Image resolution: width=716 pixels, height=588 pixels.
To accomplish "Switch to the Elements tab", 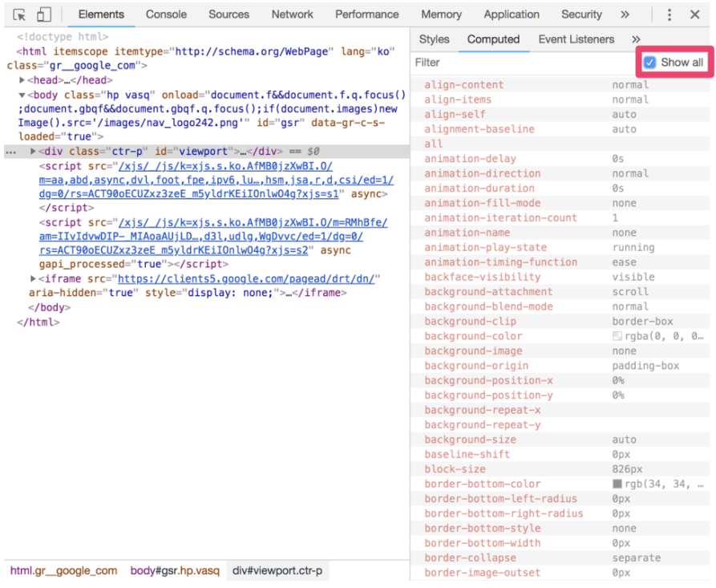I will 101,14.
